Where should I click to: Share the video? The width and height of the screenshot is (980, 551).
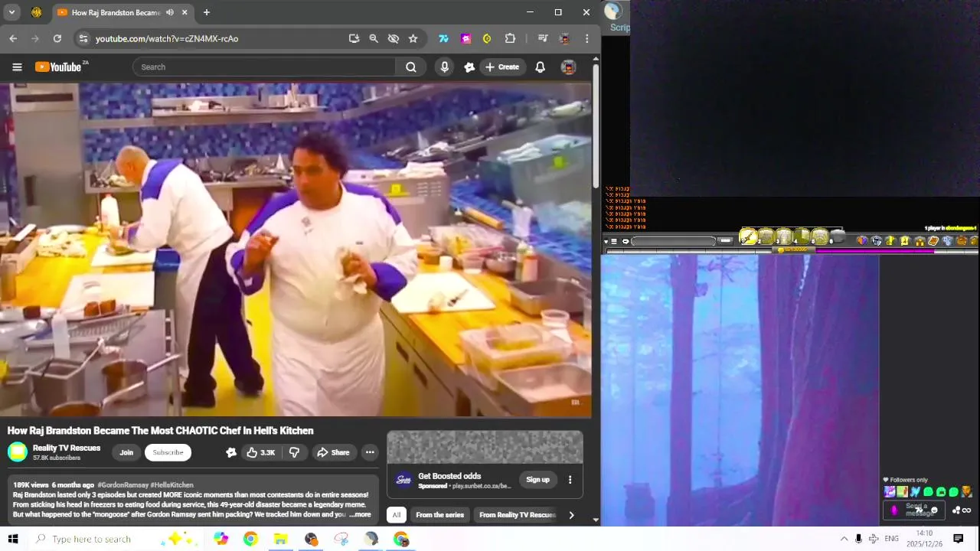[333, 452]
